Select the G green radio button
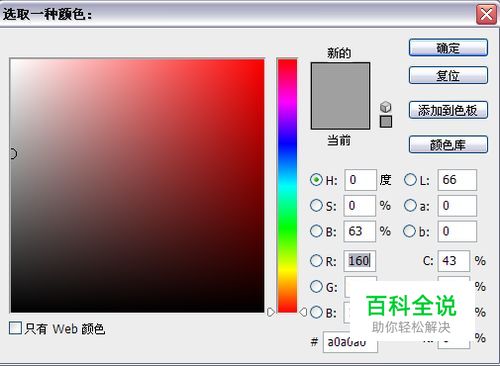500x366 pixels. [x=316, y=286]
